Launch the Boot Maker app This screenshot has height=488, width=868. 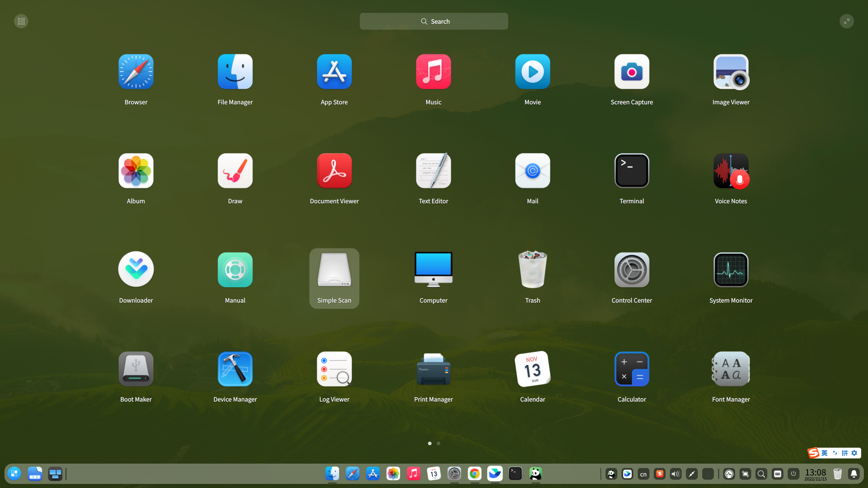tap(136, 369)
